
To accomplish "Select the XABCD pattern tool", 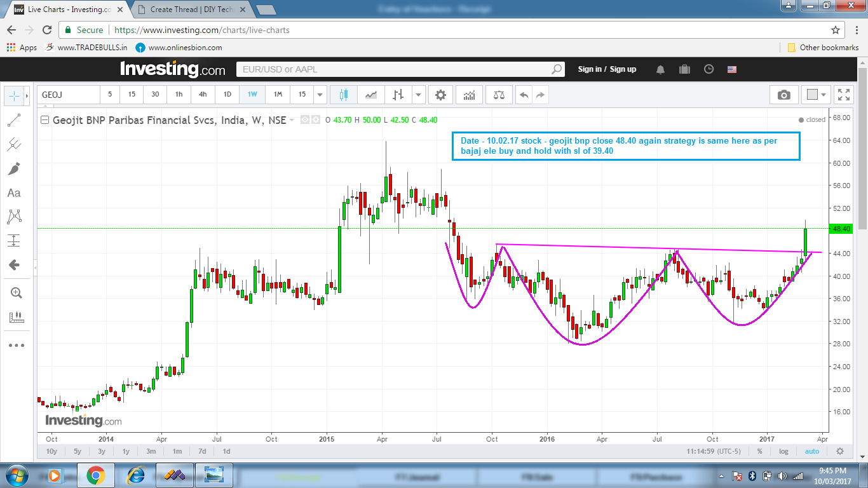I will (14, 217).
